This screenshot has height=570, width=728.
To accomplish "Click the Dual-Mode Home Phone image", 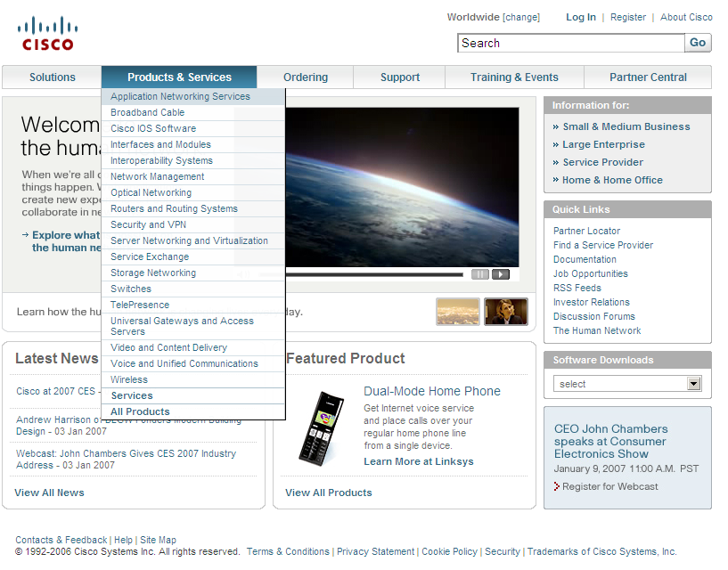I will tap(322, 428).
